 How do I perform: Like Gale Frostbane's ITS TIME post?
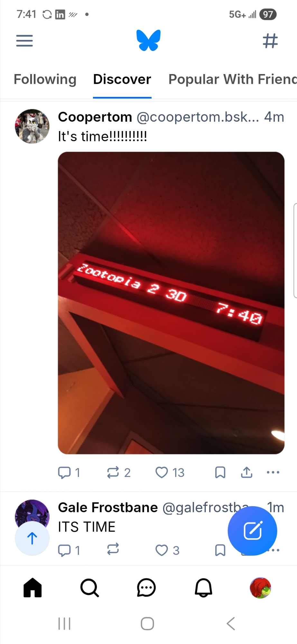tap(167, 550)
